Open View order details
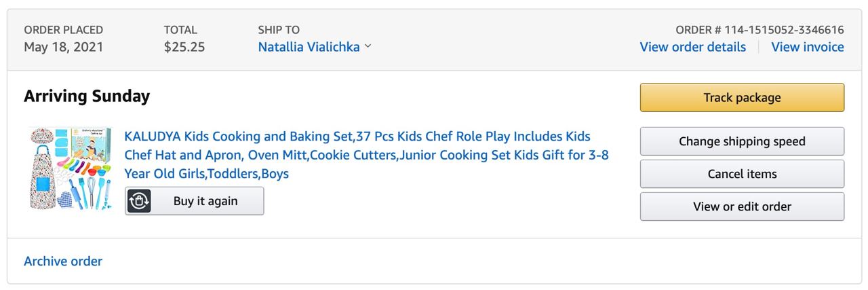Viewport: 868px width, 290px height. pos(692,47)
